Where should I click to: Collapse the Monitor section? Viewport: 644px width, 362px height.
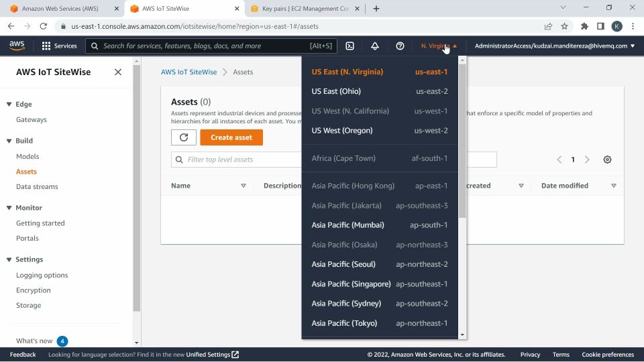point(9,208)
